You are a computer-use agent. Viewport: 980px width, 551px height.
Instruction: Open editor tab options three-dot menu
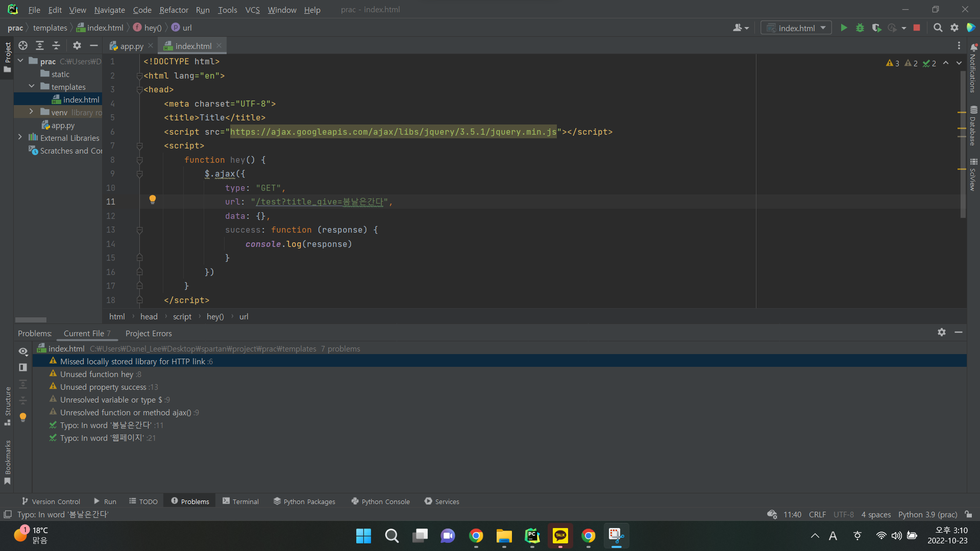[x=959, y=45]
